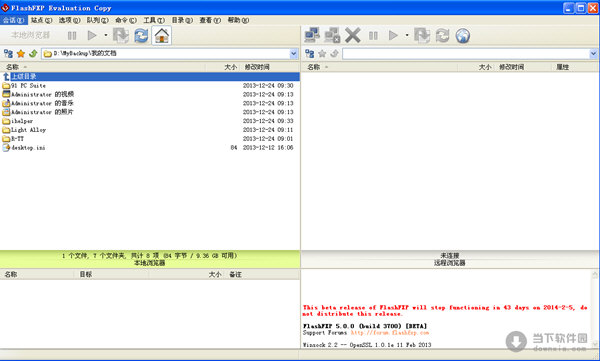Open the 查看 menu

click(210, 20)
